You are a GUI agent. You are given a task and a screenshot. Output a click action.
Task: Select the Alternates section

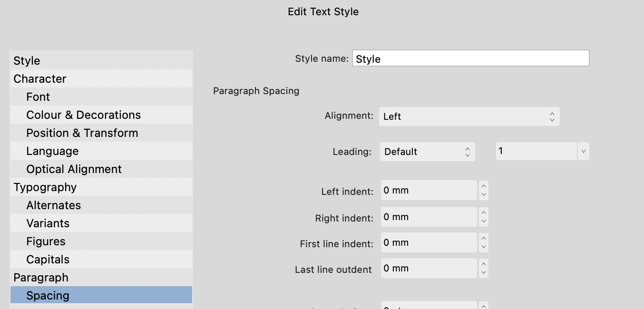pyautogui.click(x=54, y=205)
